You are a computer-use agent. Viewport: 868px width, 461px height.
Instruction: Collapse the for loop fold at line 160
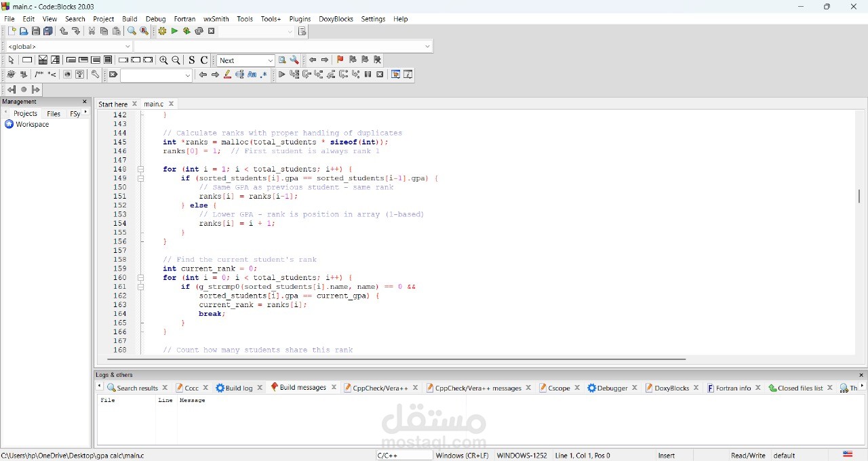pyautogui.click(x=141, y=278)
